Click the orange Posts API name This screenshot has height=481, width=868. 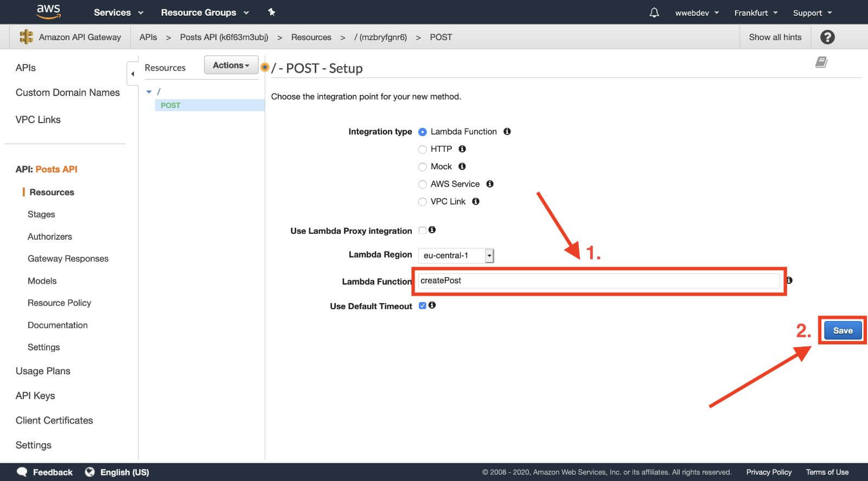point(56,169)
